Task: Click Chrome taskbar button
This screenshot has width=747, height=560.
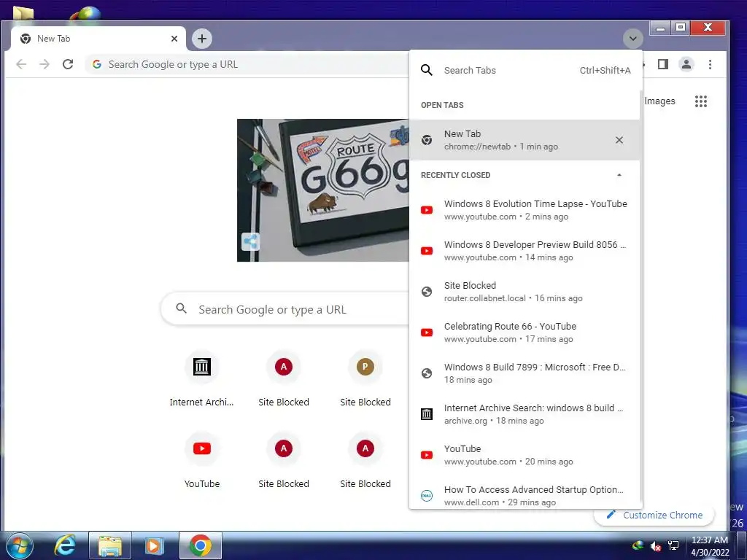Action: click(x=201, y=545)
